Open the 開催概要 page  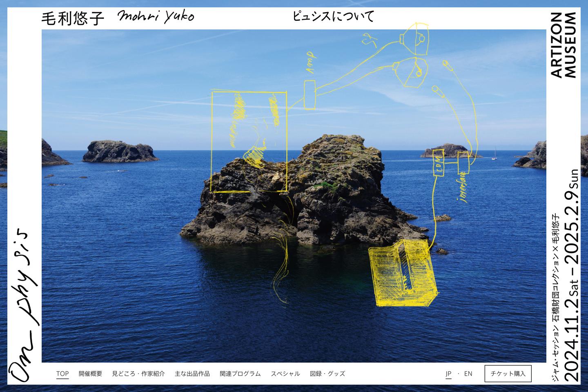pos(90,373)
